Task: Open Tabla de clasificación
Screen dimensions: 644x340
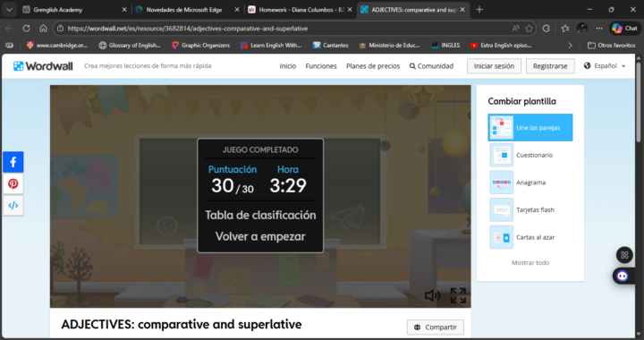Action: 260,215
